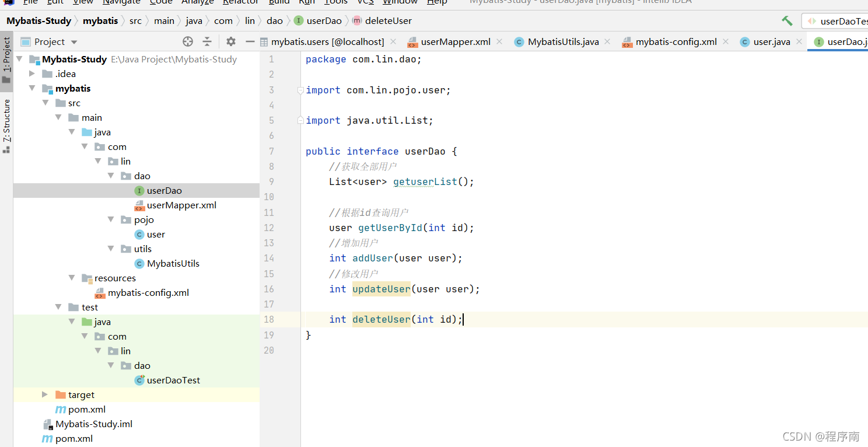
Task: Collapse the utils package
Action: (111, 249)
